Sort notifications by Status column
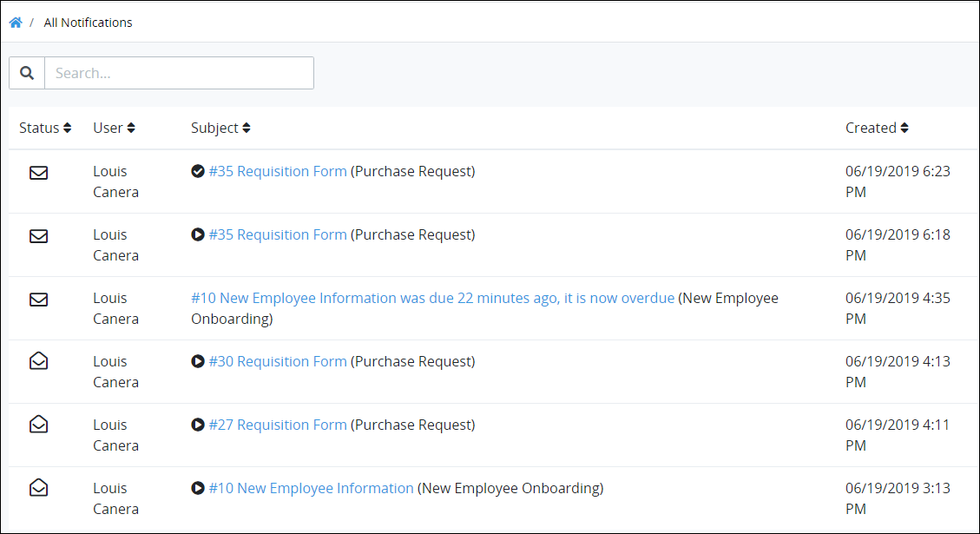The height and width of the screenshot is (534, 980). coord(45,128)
